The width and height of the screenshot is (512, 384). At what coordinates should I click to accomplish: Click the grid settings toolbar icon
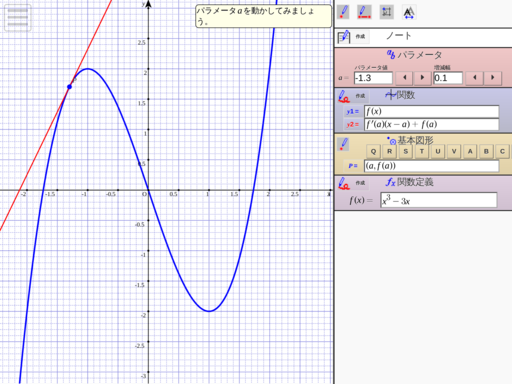[387, 12]
